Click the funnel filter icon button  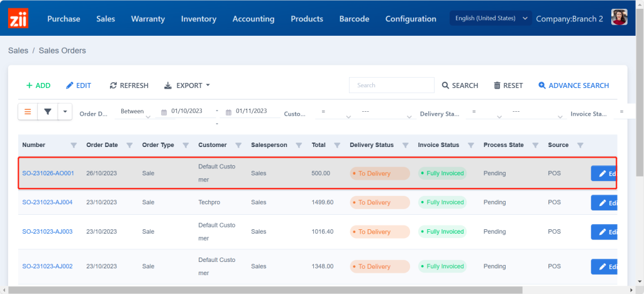pyautogui.click(x=48, y=111)
